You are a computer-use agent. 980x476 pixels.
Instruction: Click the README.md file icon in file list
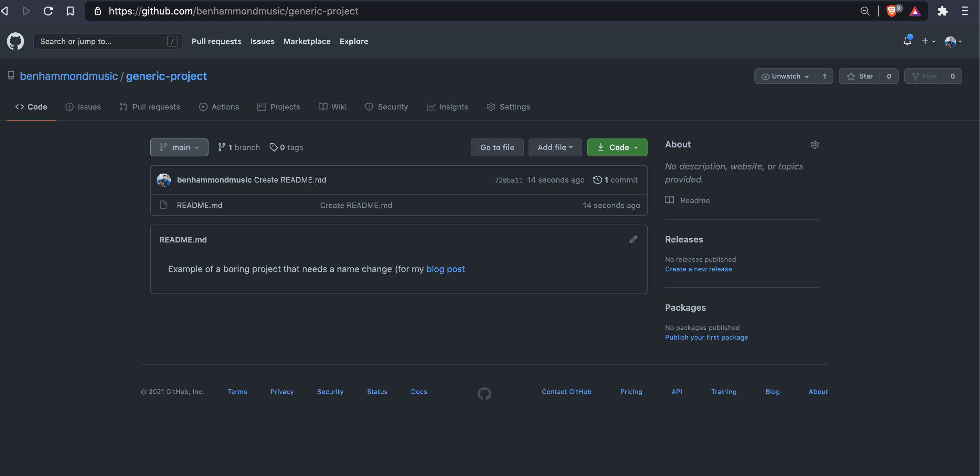pos(163,205)
